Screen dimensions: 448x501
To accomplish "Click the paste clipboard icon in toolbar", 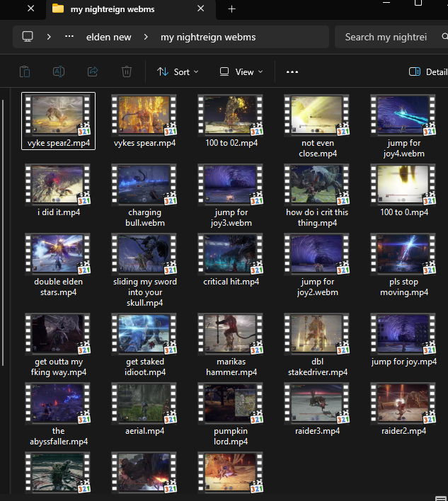I will (x=25, y=71).
